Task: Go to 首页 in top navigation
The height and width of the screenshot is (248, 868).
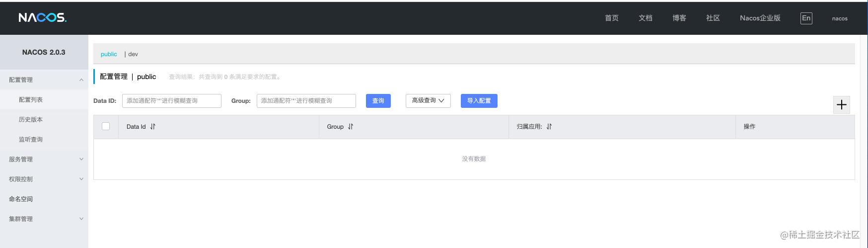Action: [612, 18]
